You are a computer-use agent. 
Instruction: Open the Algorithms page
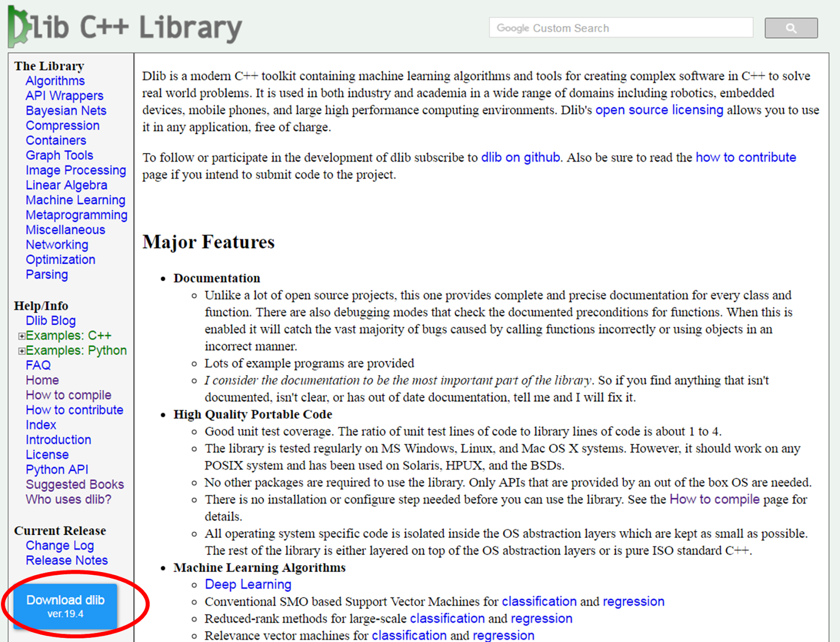point(55,80)
